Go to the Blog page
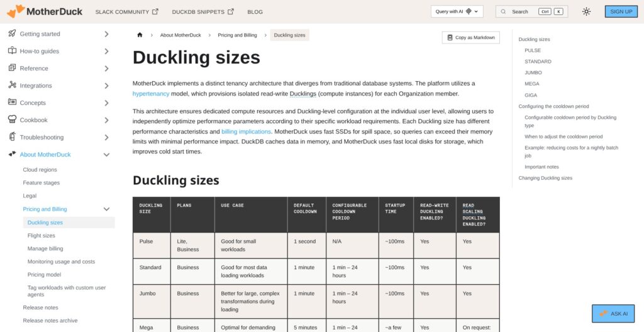Screen dimensions: 644x332 255,12
